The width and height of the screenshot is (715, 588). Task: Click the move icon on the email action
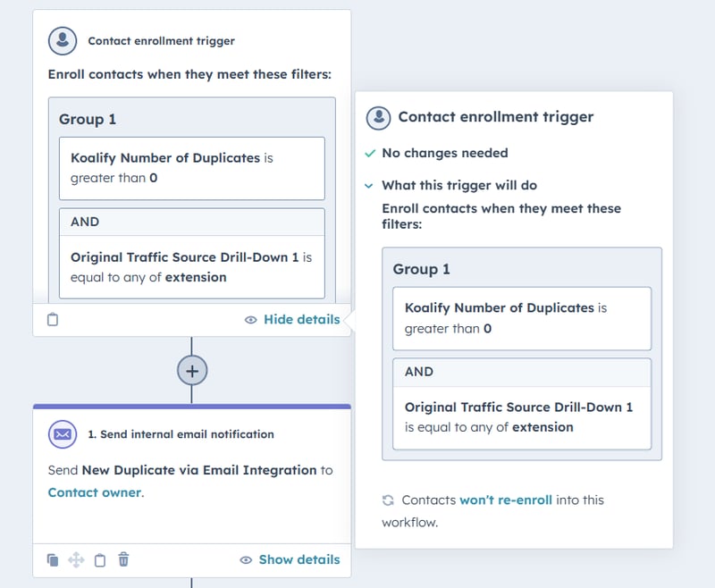point(76,560)
